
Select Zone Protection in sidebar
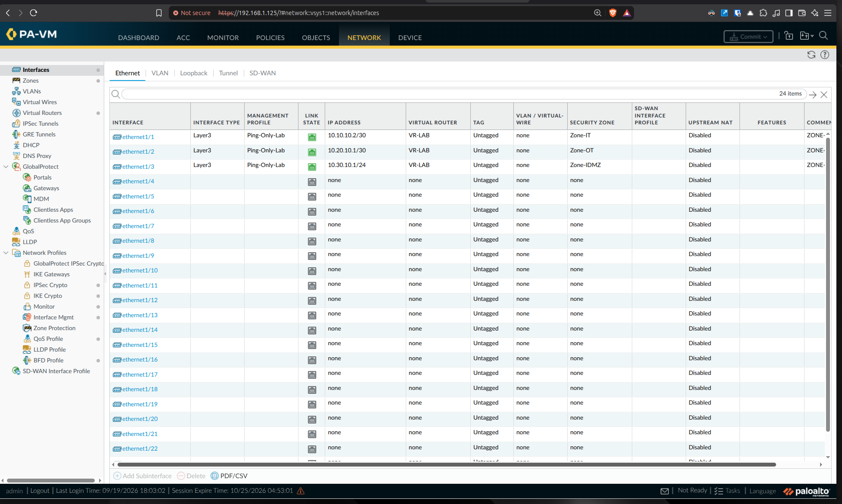tap(54, 328)
